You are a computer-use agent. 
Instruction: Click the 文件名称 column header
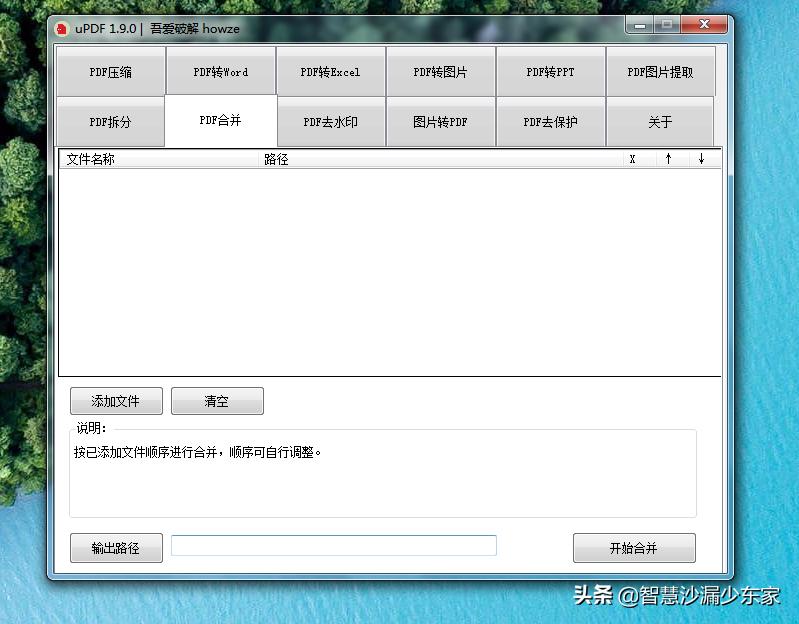[159, 159]
